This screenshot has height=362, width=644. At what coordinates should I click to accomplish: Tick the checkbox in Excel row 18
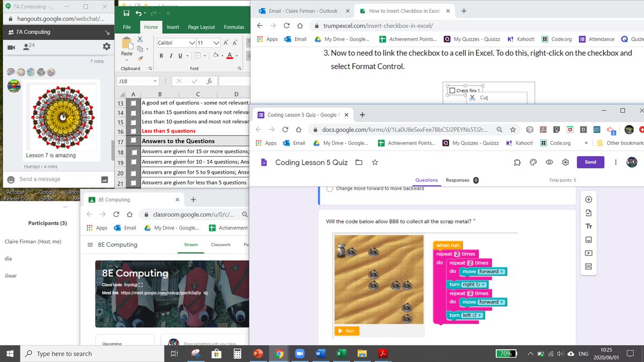pos(134,152)
